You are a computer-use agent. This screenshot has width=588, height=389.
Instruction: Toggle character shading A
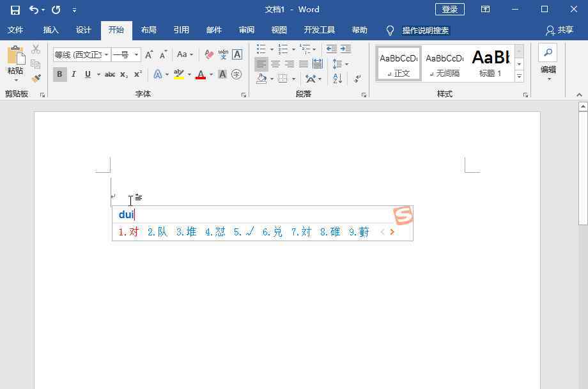point(222,74)
